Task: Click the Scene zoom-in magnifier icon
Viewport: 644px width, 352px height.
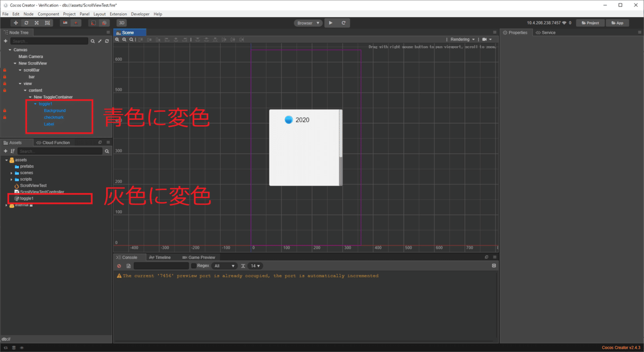Action: pos(118,39)
